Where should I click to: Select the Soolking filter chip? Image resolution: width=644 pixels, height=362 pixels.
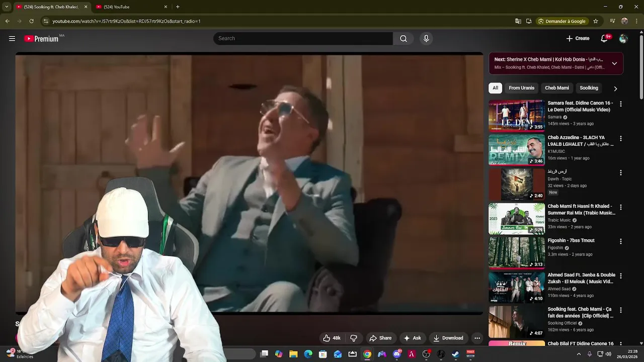(x=589, y=88)
